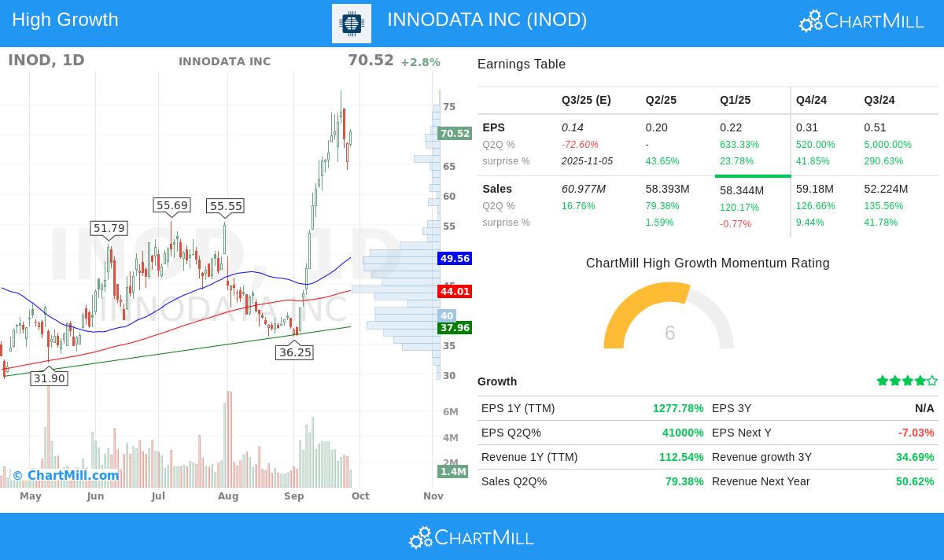Click the 5,000.00% EPS Q2Q value

coord(888,145)
